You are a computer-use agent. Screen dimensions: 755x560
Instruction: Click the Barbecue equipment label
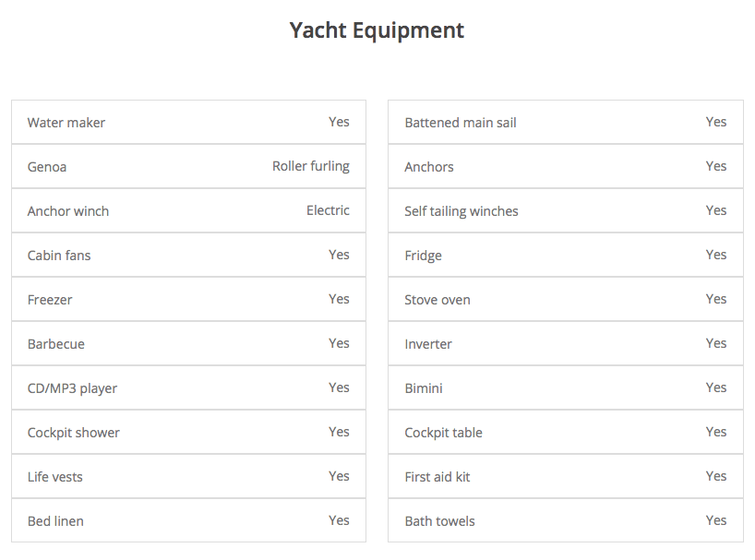click(x=56, y=344)
